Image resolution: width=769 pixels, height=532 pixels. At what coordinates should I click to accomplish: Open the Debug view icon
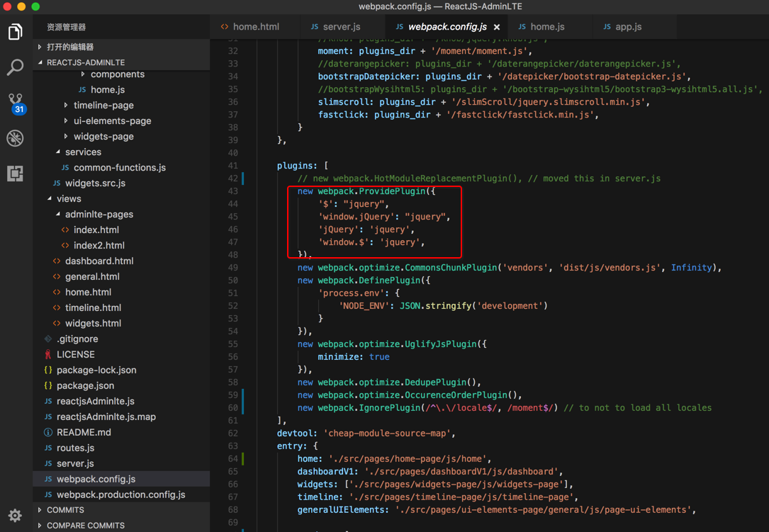click(15, 138)
